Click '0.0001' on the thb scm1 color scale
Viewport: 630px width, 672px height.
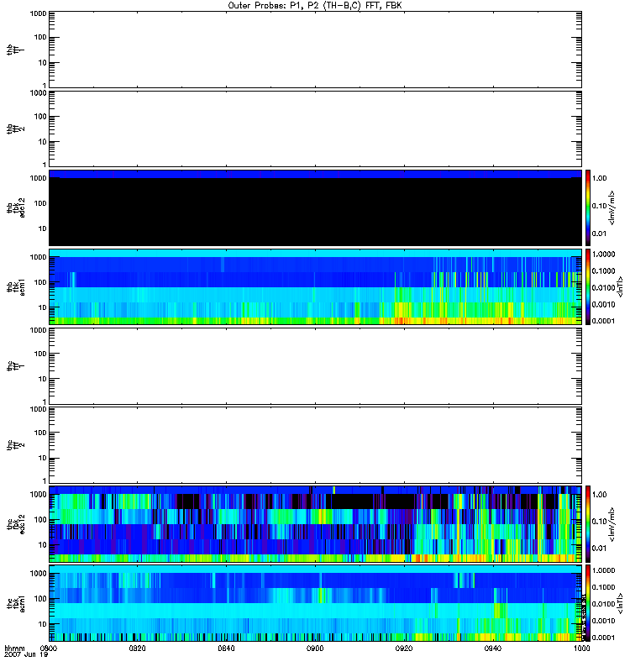[603, 321]
